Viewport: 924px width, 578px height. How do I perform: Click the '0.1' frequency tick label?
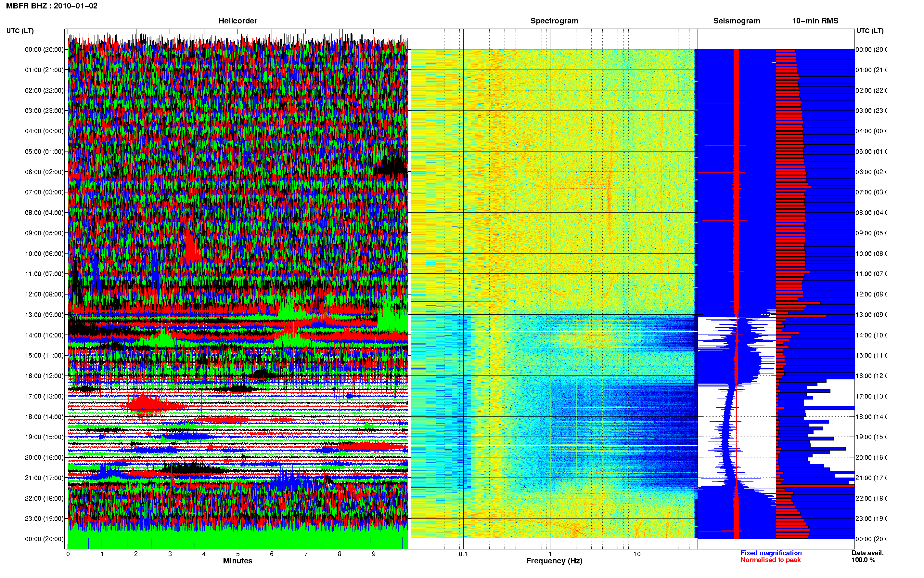(463, 554)
